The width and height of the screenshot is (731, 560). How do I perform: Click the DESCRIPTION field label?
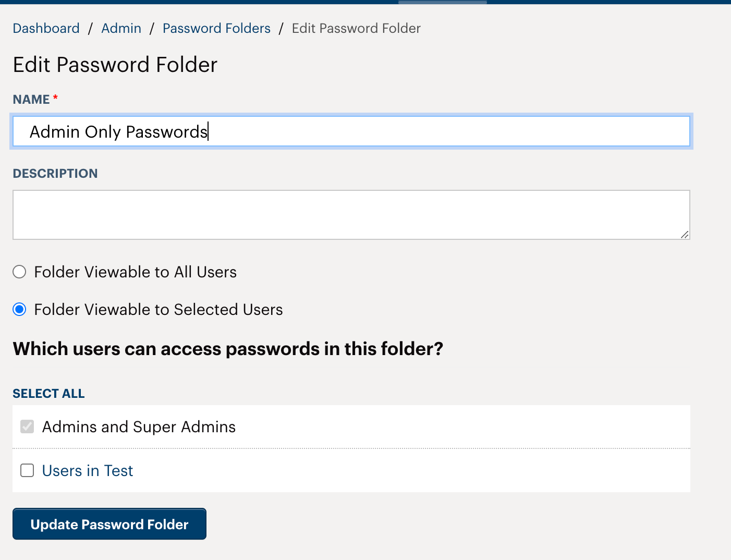coord(55,173)
